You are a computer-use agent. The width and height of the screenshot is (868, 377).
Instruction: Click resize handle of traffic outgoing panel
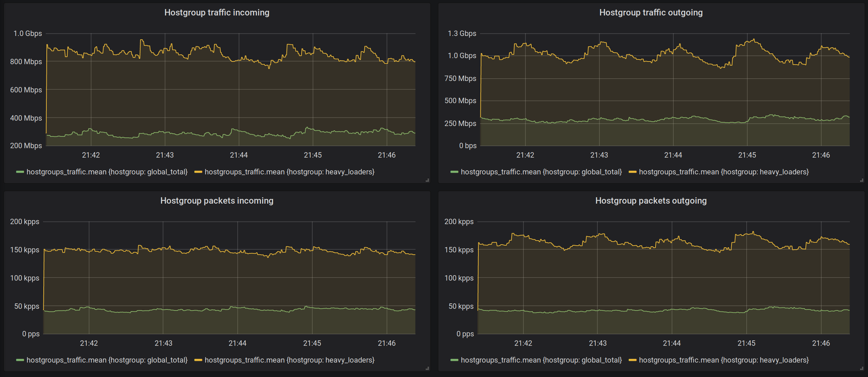(x=862, y=180)
